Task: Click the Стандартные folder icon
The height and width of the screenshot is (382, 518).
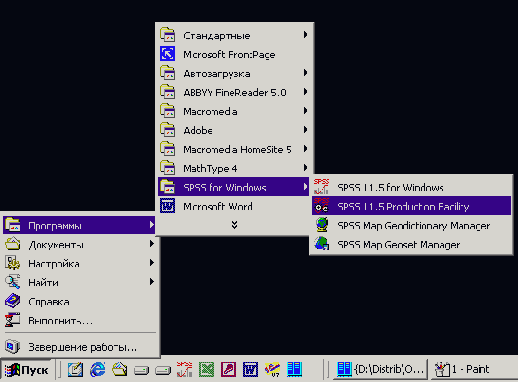Action: tap(167, 35)
